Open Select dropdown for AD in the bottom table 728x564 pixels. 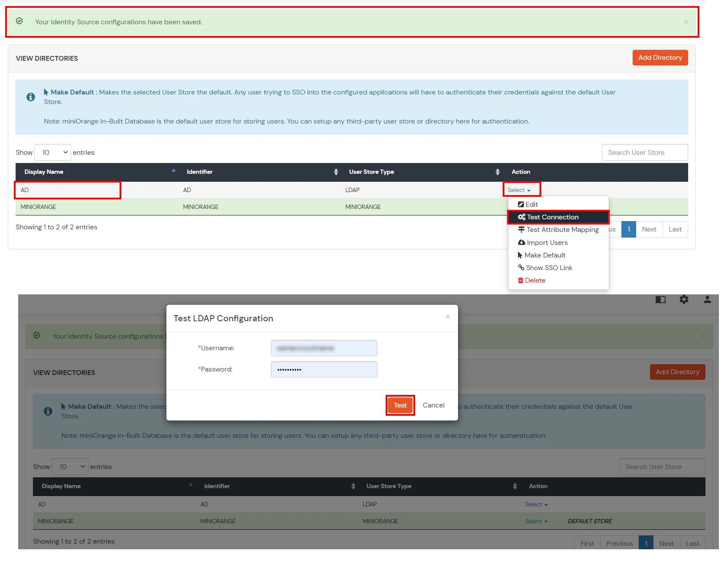[536, 505]
